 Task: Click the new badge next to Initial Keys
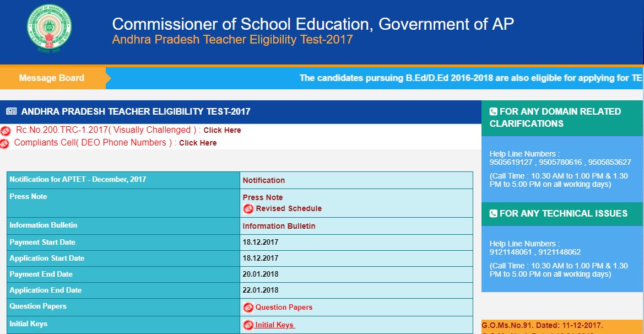click(x=248, y=325)
